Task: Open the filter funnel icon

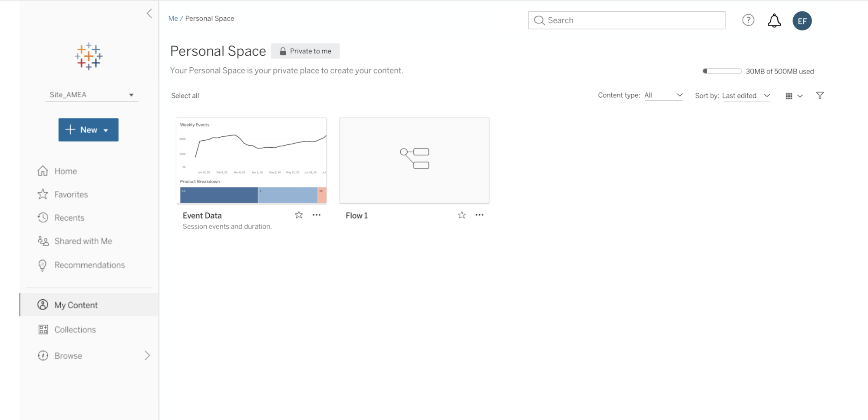Action: point(820,96)
